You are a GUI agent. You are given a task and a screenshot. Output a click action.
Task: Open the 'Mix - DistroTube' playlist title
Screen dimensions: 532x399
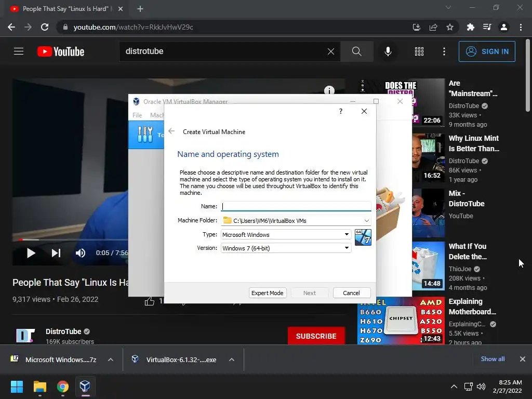click(467, 198)
